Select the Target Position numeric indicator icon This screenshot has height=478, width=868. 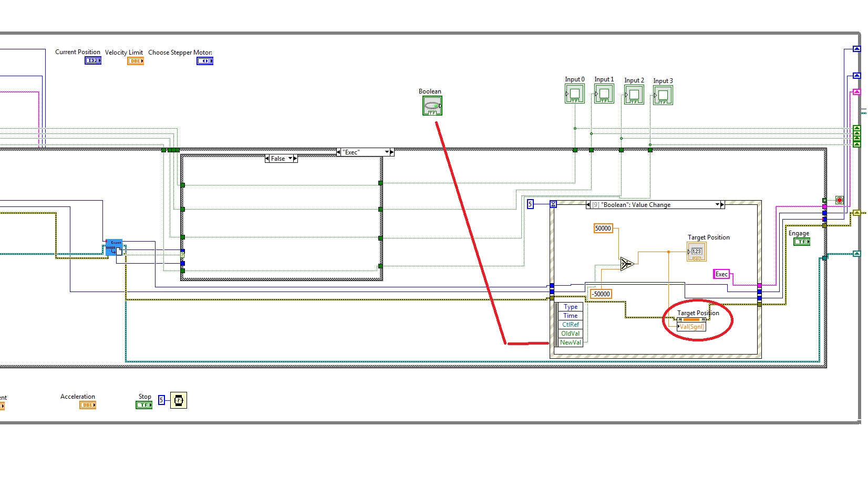point(697,252)
